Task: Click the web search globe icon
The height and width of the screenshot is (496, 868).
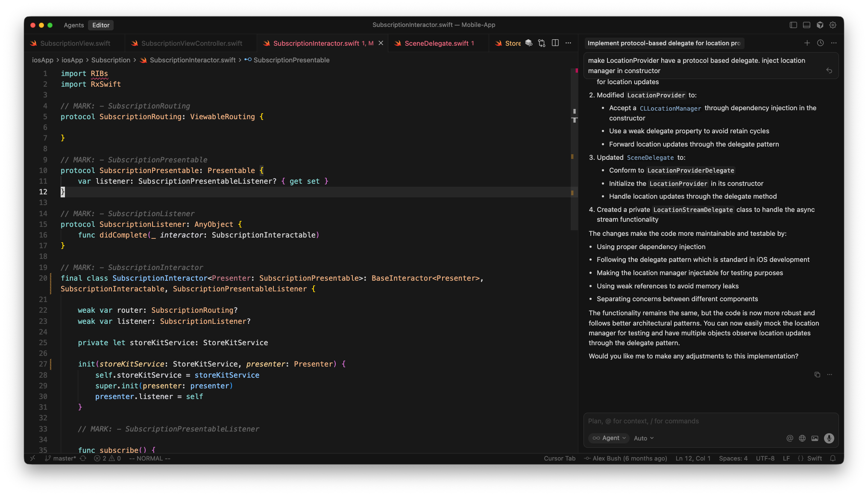Action: tap(802, 438)
